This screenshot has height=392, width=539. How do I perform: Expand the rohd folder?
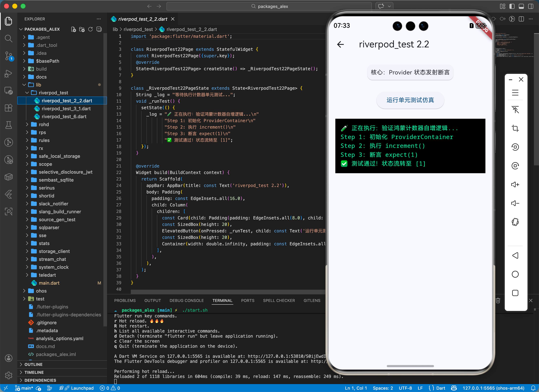[44, 124]
